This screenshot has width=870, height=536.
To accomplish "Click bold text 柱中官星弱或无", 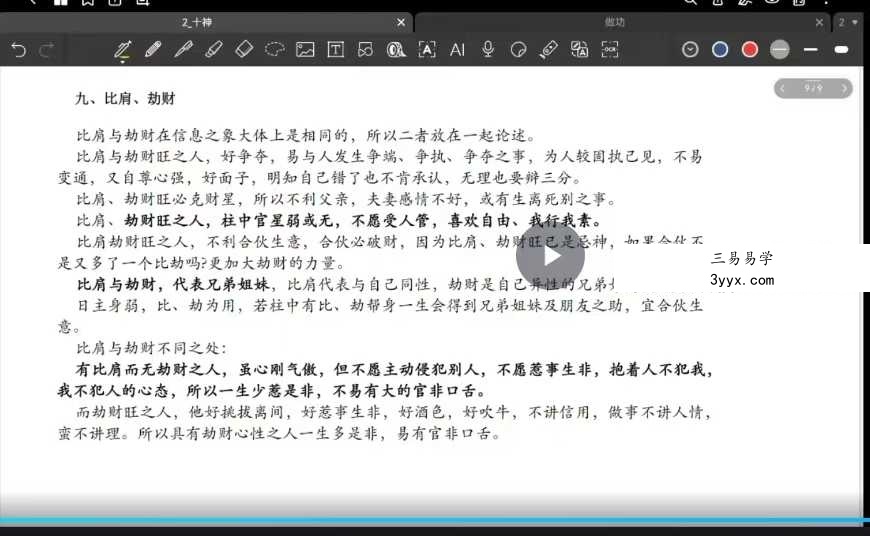I will pyautogui.click(x=277, y=220).
